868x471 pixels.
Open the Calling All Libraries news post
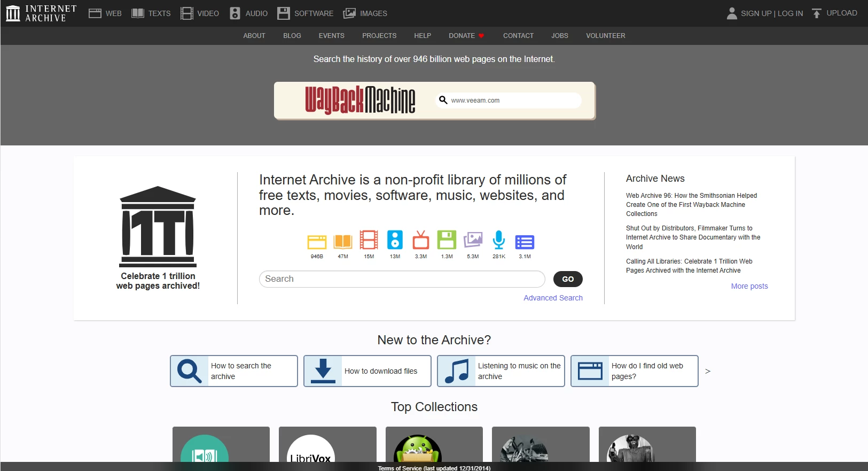pos(689,266)
